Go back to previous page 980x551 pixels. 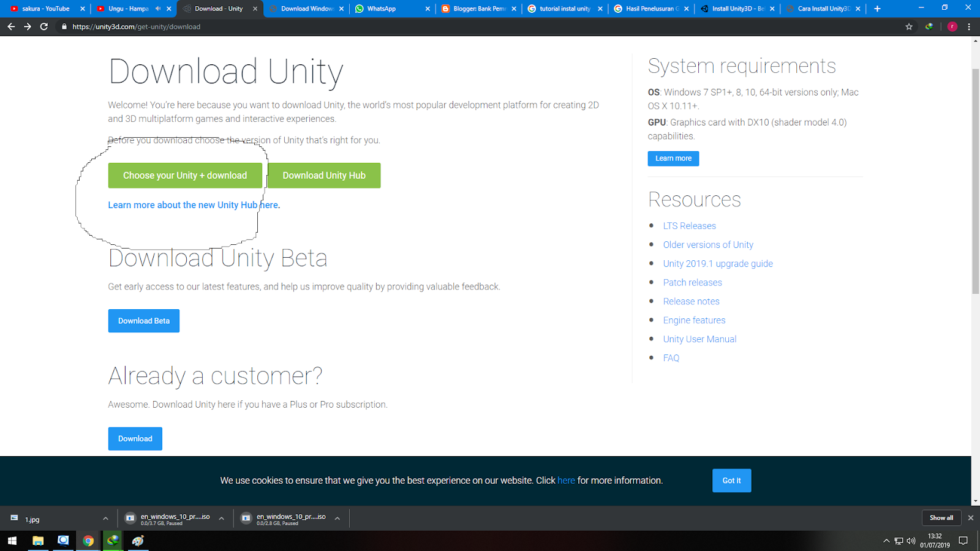coord(11,26)
